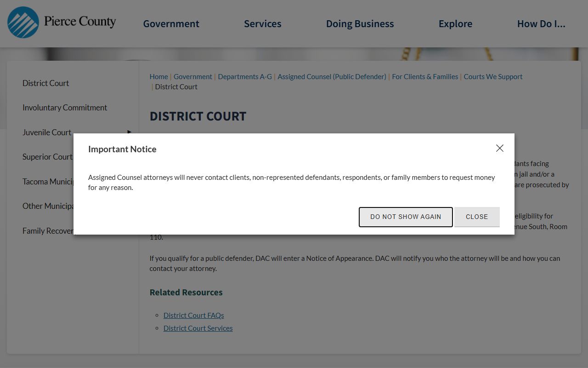Close the Important Notice with the X icon
588x368 pixels.
(x=500, y=148)
